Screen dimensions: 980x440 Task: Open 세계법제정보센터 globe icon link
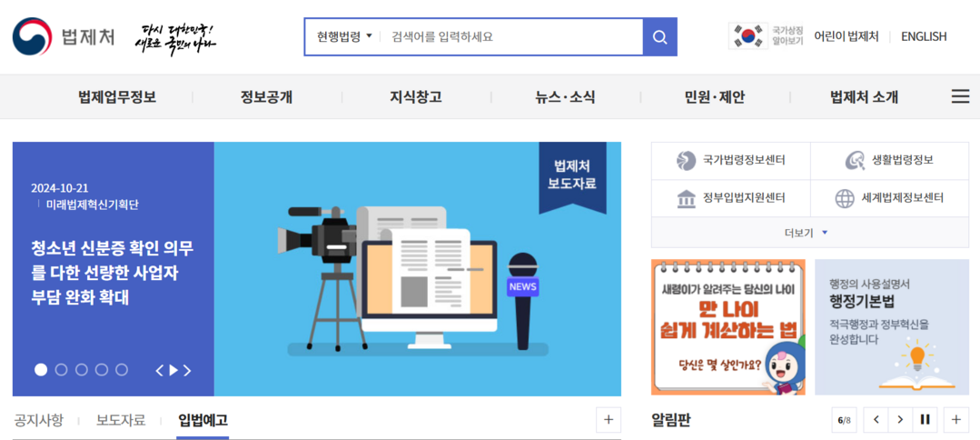click(x=845, y=198)
